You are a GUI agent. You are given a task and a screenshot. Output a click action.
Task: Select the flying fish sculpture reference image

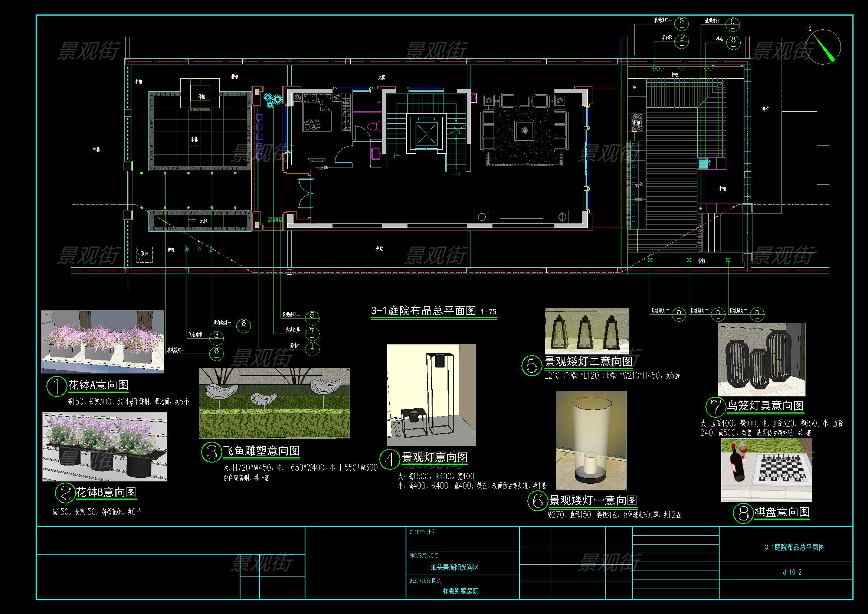pyautogui.click(x=274, y=403)
